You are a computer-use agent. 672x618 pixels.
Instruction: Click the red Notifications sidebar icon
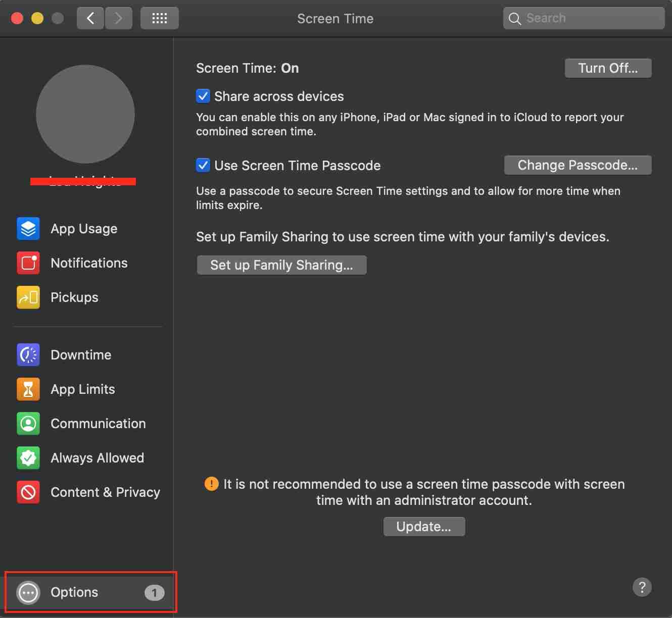[28, 263]
